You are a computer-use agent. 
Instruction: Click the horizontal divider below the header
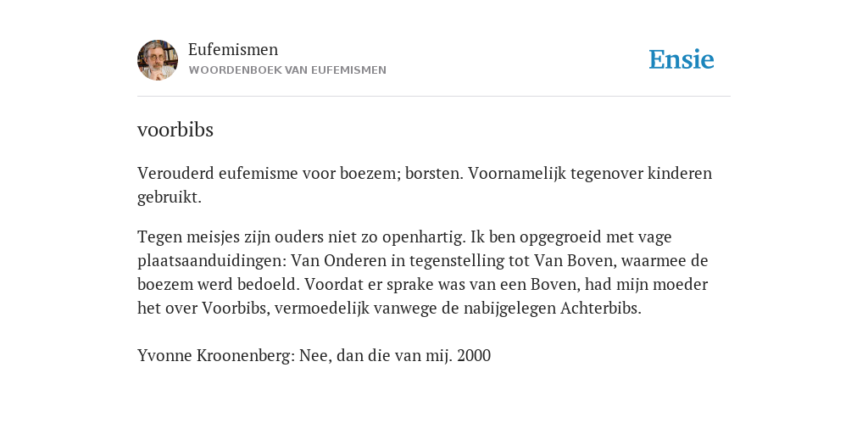pyautogui.click(x=434, y=97)
